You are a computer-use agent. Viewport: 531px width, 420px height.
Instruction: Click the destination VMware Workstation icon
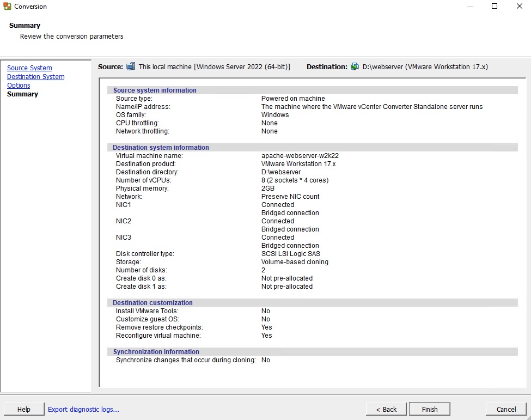pyautogui.click(x=355, y=66)
